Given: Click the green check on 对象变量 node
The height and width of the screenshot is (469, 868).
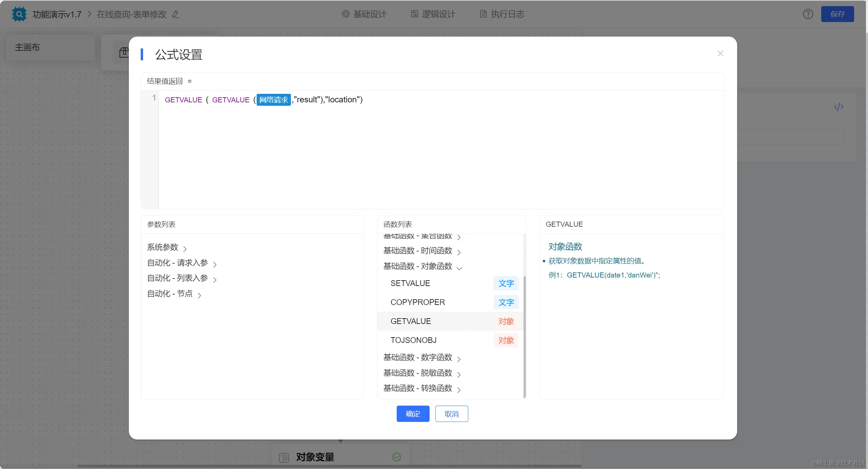Looking at the screenshot, I should click(x=396, y=457).
